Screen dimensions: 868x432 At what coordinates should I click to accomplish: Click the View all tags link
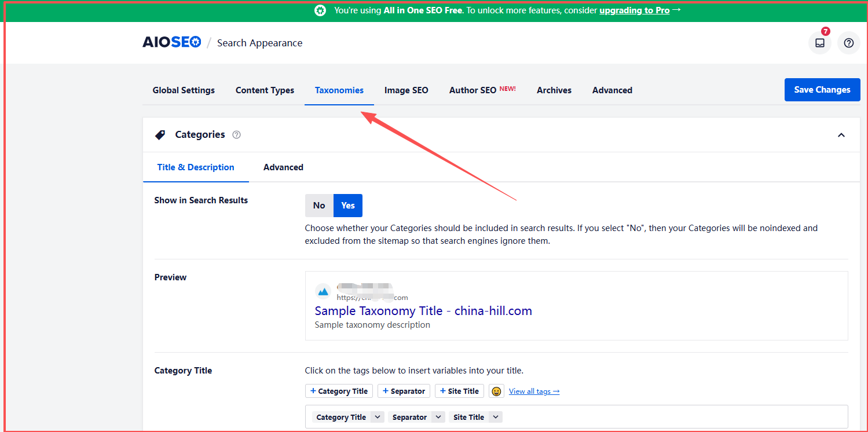[x=534, y=391]
